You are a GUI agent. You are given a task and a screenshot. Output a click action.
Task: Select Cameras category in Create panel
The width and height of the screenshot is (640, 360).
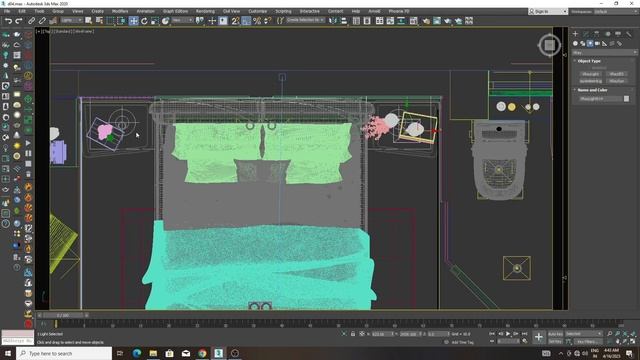pos(597,44)
